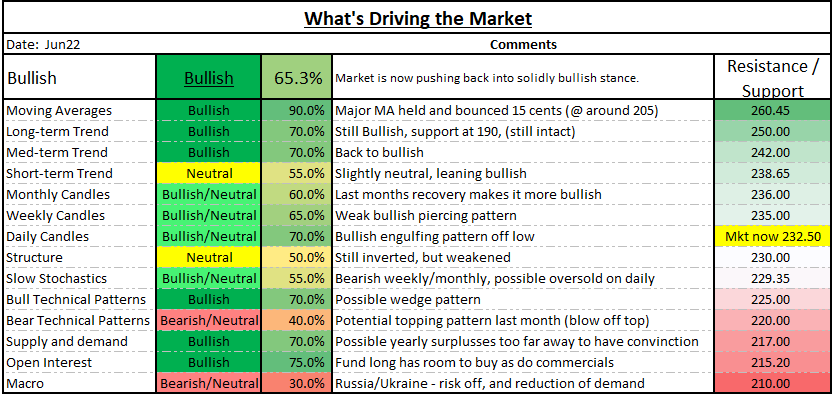The height and width of the screenshot is (394, 834).
Task: Select 'Bullish engulfing pattern off low' comment
Action: coord(435,237)
